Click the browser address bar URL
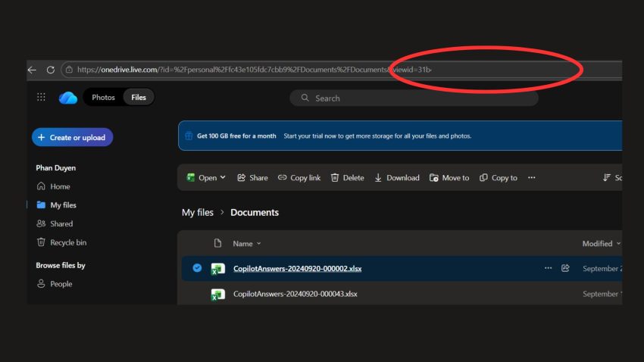 pyautogui.click(x=255, y=70)
